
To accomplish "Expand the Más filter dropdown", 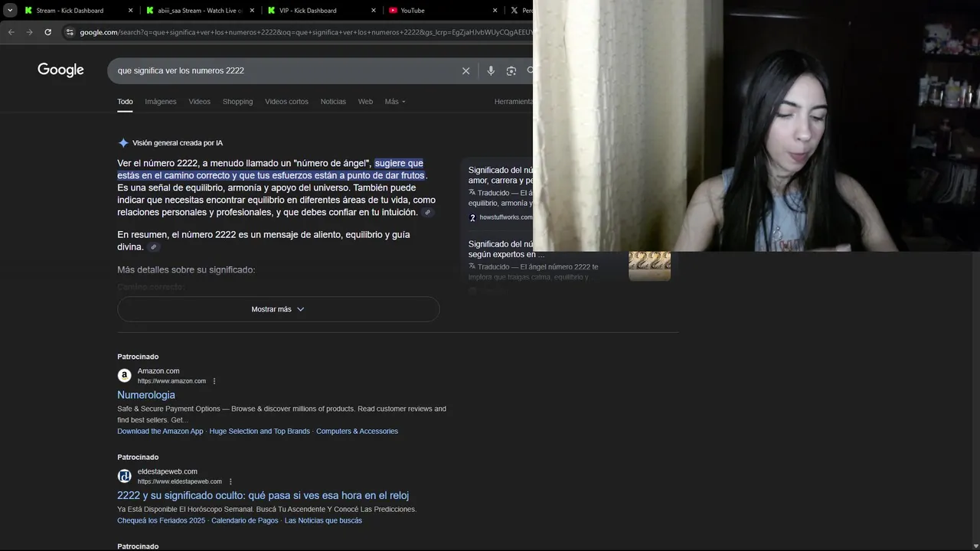I will 395,102.
